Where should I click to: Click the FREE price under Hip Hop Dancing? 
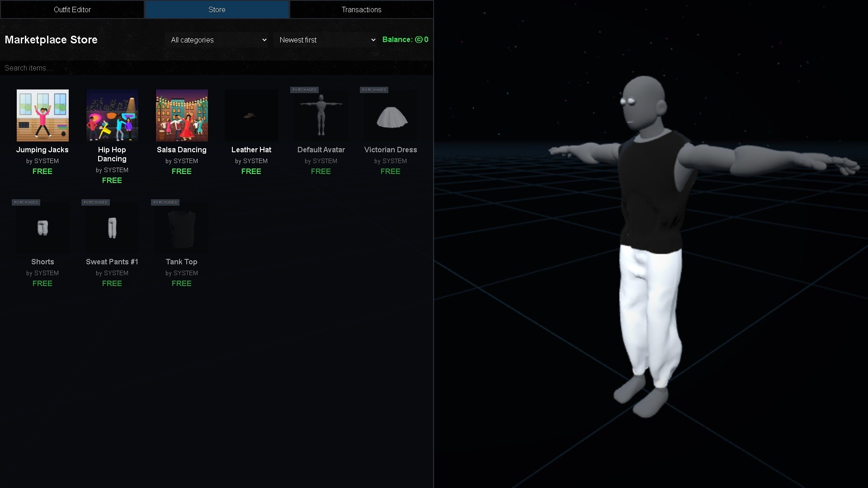[x=112, y=180]
